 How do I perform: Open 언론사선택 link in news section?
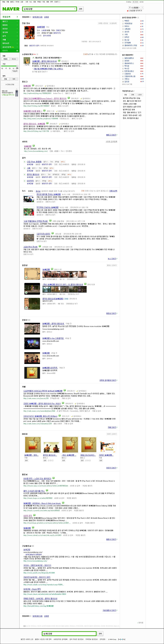[113, 191]
